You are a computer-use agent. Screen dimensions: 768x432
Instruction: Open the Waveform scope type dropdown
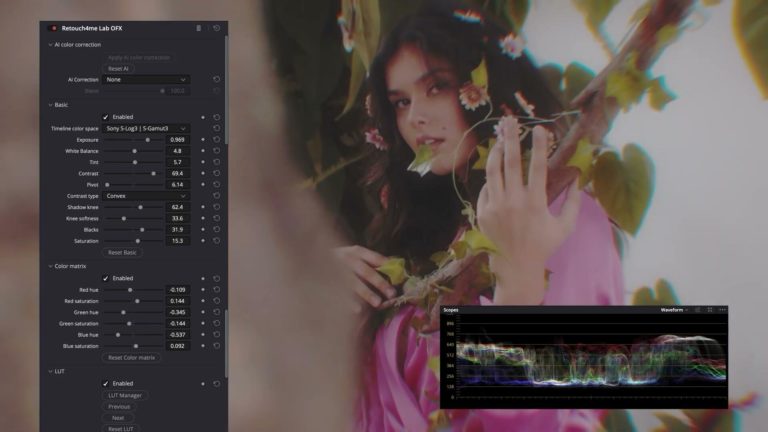pos(674,310)
